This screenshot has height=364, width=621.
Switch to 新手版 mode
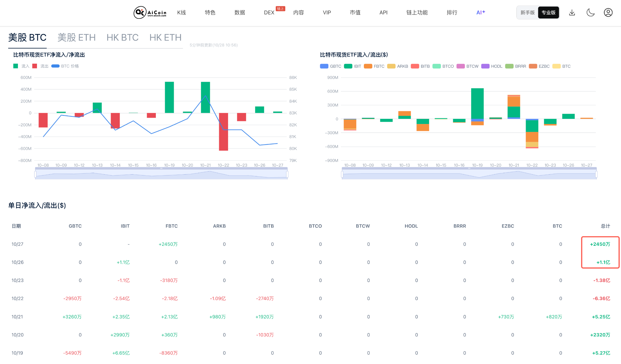[528, 12]
